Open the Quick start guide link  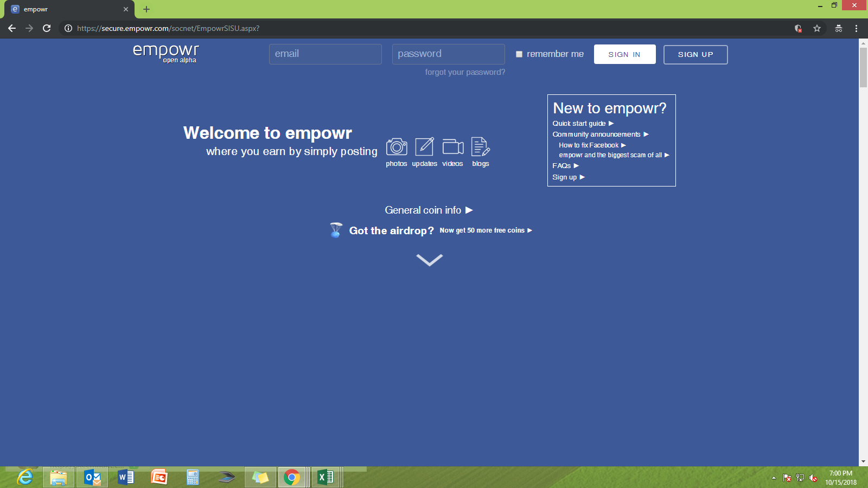click(583, 124)
